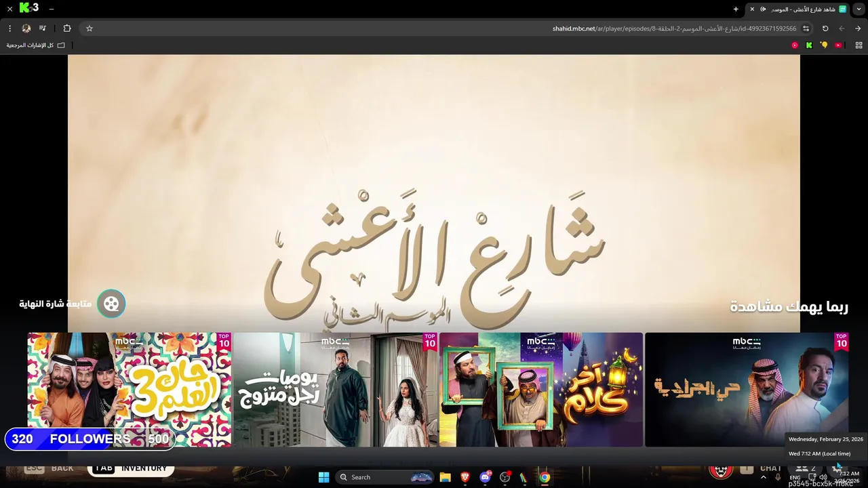This screenshot has width=868, height=488.
Task: Open File Explorer from taskbar
Action: [445, 477]
